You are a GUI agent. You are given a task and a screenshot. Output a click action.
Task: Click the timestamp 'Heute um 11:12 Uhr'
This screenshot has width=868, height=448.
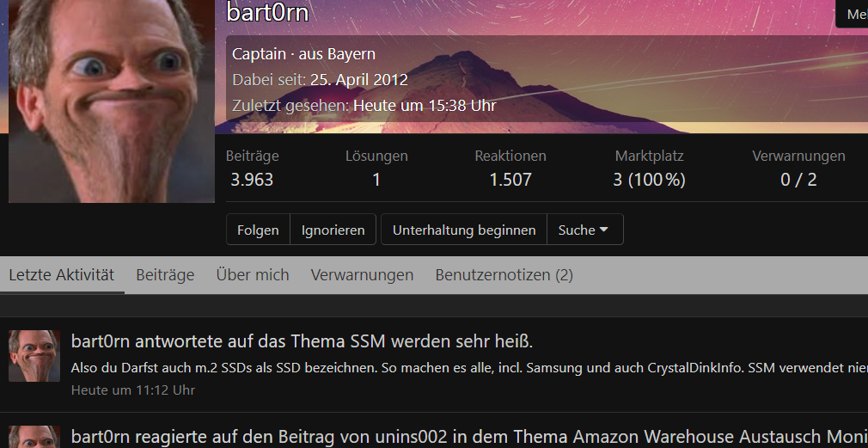(x=133, y=390)
